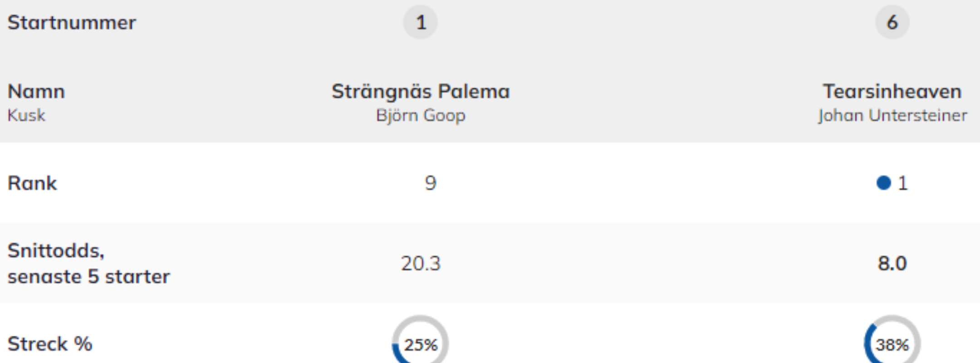Click driver Björn Goop

tap(421, 116)
